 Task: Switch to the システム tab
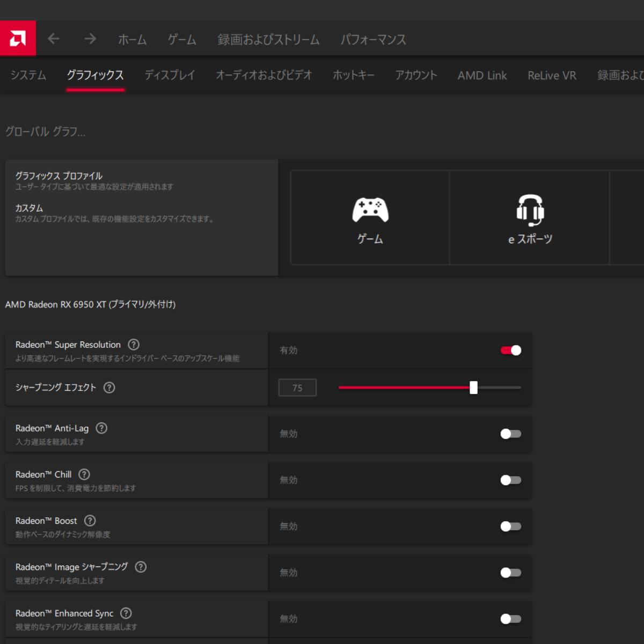click(x=28, y=75)
